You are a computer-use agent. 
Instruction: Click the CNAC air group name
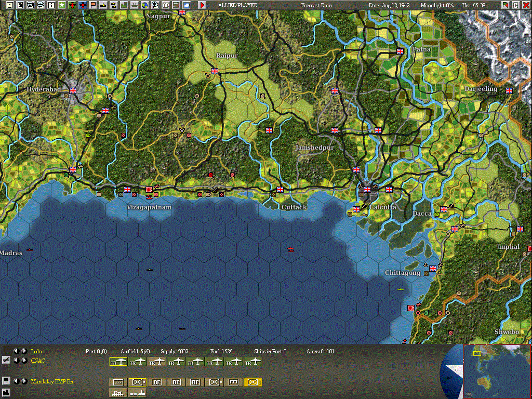click(x=38, y=361)
